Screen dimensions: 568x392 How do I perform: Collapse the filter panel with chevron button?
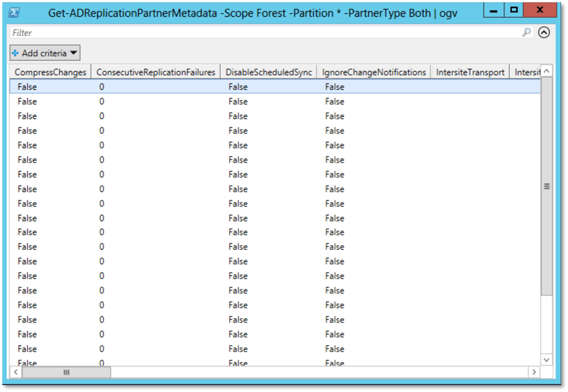coord(544,33)
